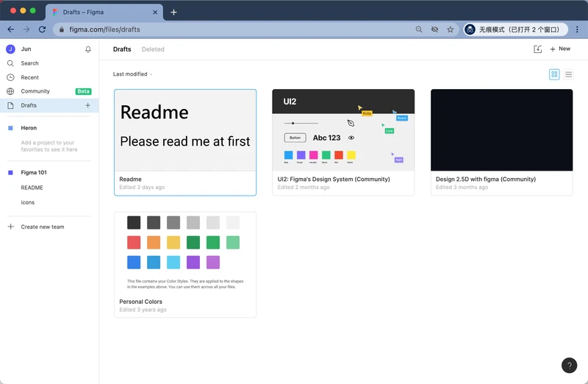Click the plus next to Drafts
Image resolution: width=588 pixels, height=384 pixels.
(x=87, y=105)
